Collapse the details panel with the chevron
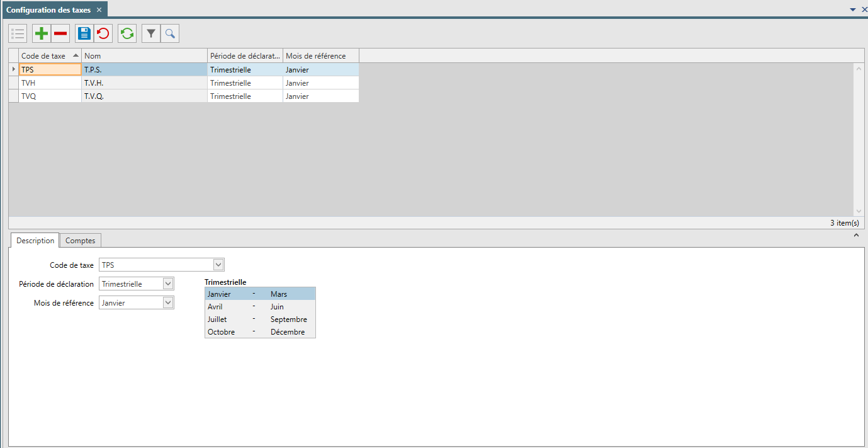Image resolution: width=868 pixels, height=448 pixels. [x=856, y=235]
